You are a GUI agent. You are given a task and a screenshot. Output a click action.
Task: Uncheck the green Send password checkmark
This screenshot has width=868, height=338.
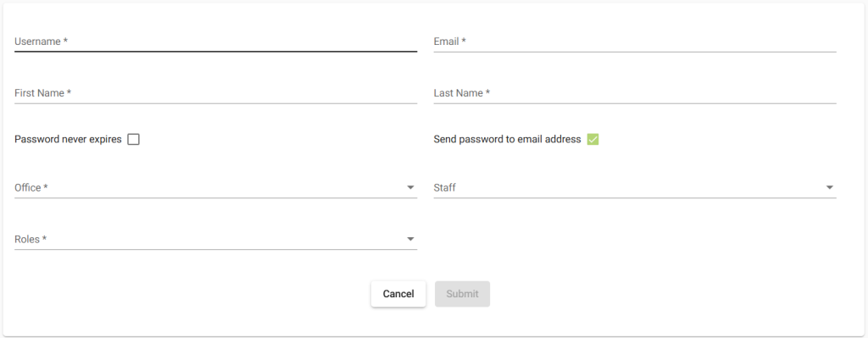tap(593, 140)
